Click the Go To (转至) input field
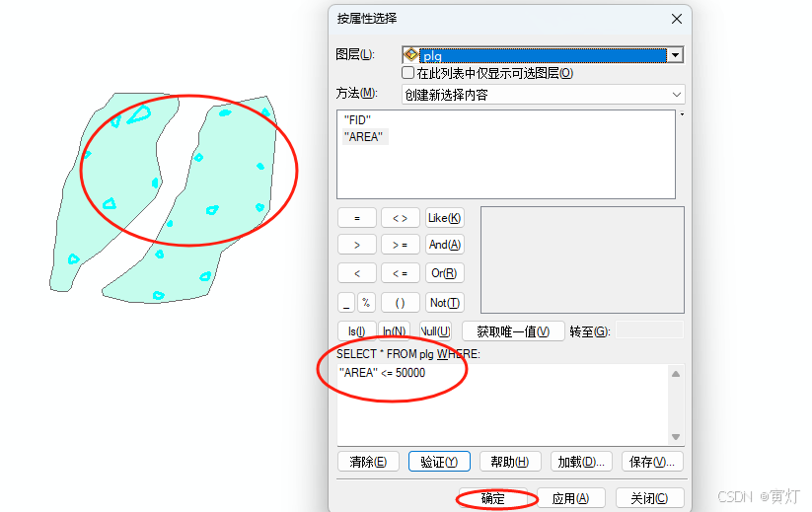The width and height of the screenshot is (812, 512). (649, 330)
